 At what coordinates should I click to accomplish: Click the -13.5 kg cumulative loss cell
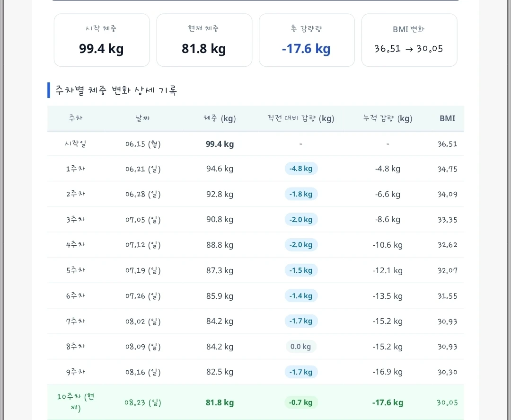388,296
